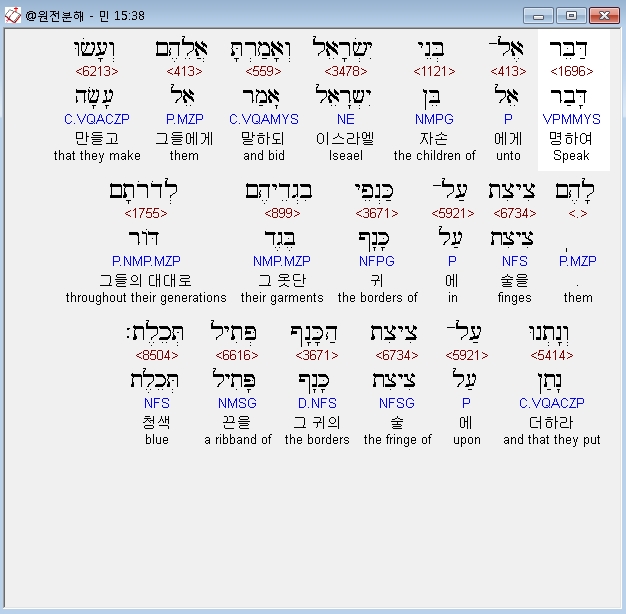Close the 원전분해 window
The height and width of the screenshot is (614, 626).
tap(604, 16)
